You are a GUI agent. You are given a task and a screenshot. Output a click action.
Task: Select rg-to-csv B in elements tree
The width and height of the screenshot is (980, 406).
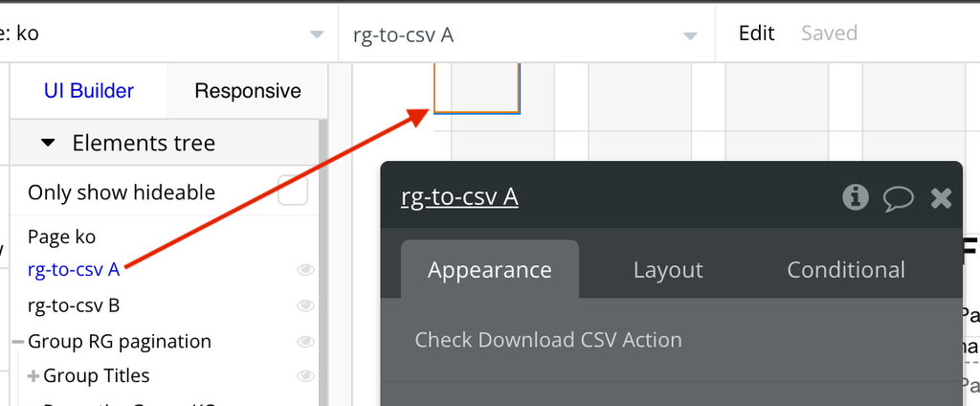click(74, 305)
